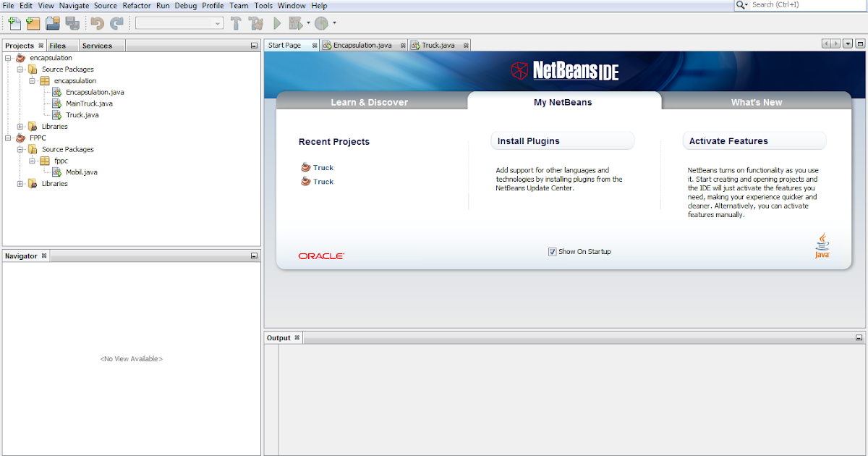The width and height of the screenshot is (868, 456).
Task: Collapse the encapsulation package node
Action: point(33,81)
